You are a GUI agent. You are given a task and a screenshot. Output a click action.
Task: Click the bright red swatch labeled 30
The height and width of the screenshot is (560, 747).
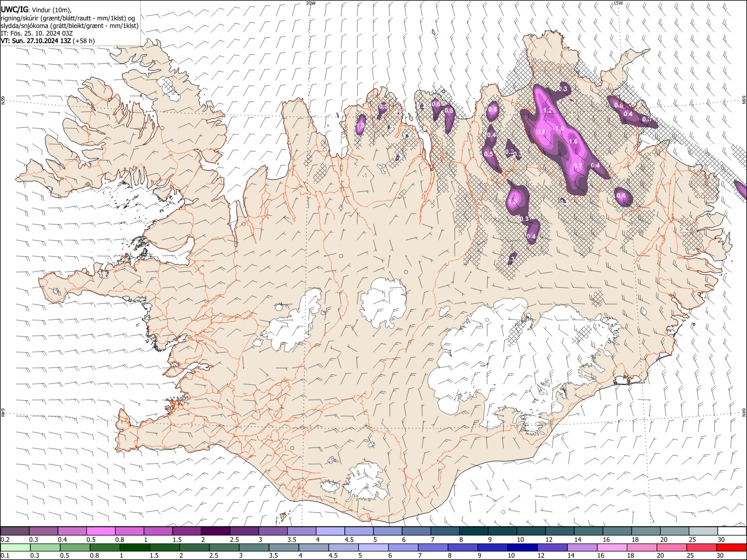731,547
